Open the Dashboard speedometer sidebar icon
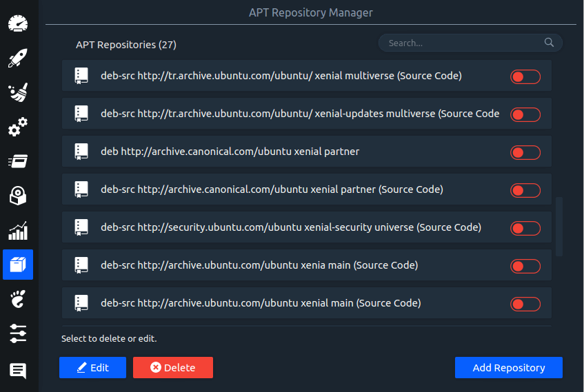Image resolution: width=584 pixels, height=392 pixels. point(18,23)
